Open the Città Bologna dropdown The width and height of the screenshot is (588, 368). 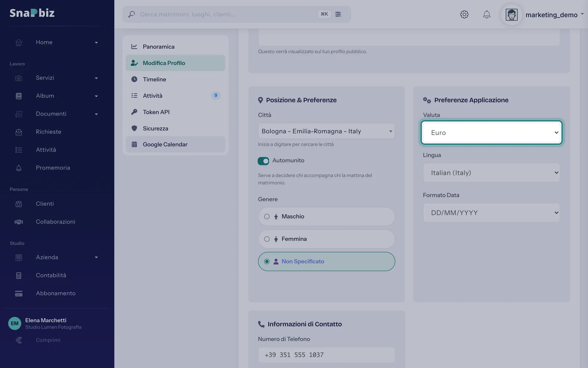tap(326, 131)
